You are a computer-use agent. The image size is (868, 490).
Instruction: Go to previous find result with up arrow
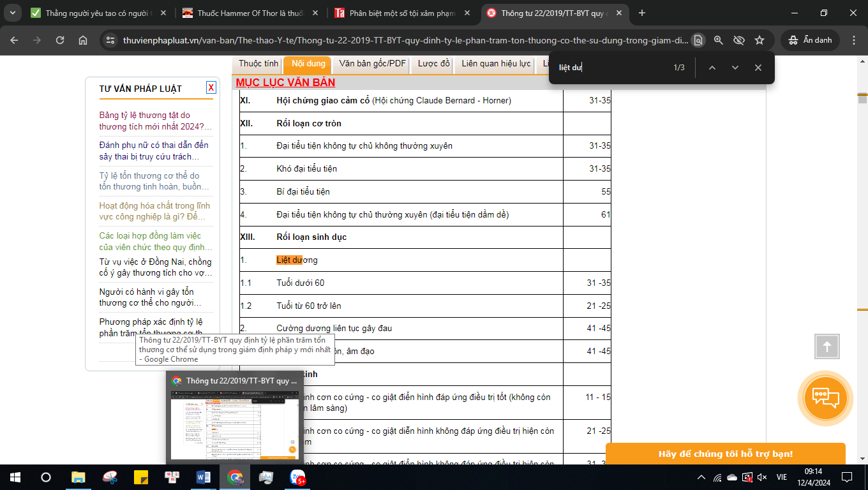coord(712,68)
